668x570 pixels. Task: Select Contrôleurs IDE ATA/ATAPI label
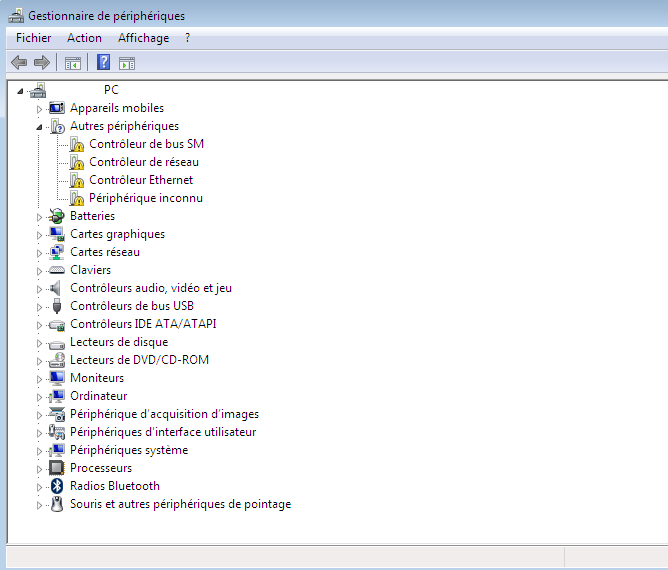pyautogui.click(x=143, y=324)
